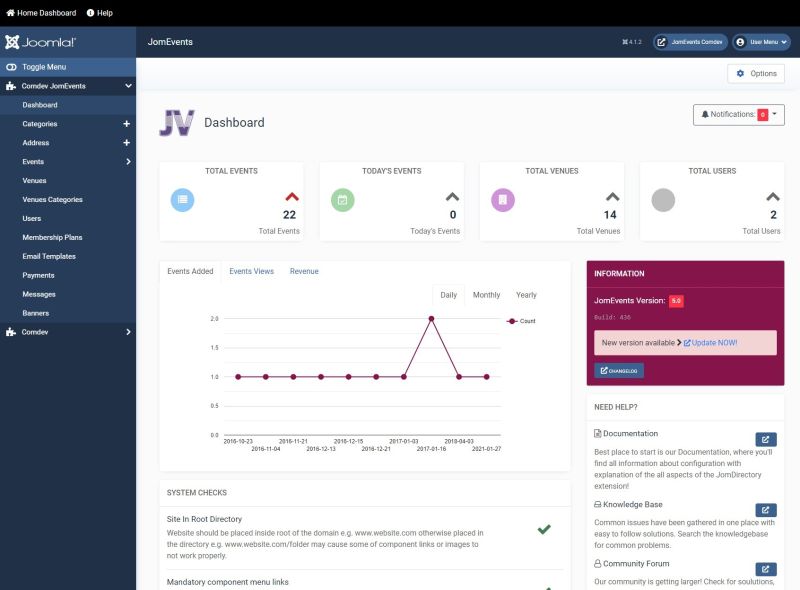The width and height of the screenshot is (800, 590).
Task: Switch to the Events Views tab
Action: (x=249, y=270)
